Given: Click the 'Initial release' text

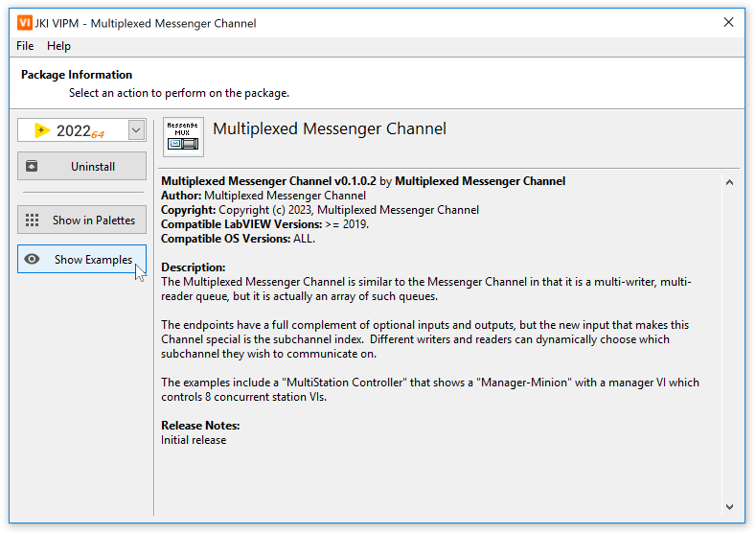Looking at the screenshot, I should 194,440.
